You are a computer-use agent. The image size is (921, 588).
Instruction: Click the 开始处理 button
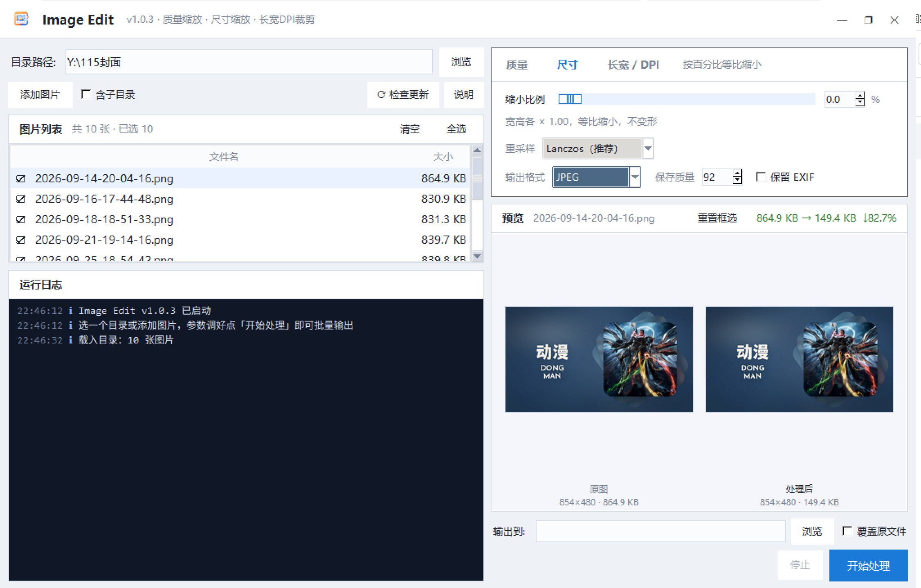[x=868, y=566]
